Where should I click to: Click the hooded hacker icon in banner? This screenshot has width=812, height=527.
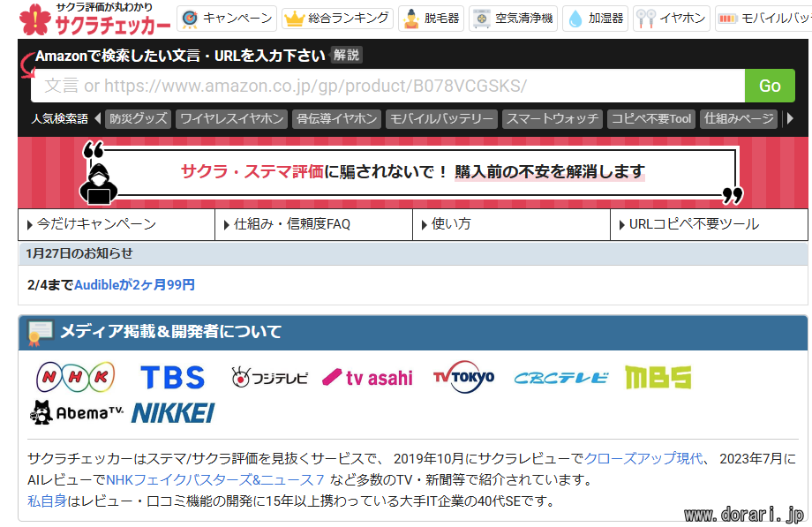98,184
